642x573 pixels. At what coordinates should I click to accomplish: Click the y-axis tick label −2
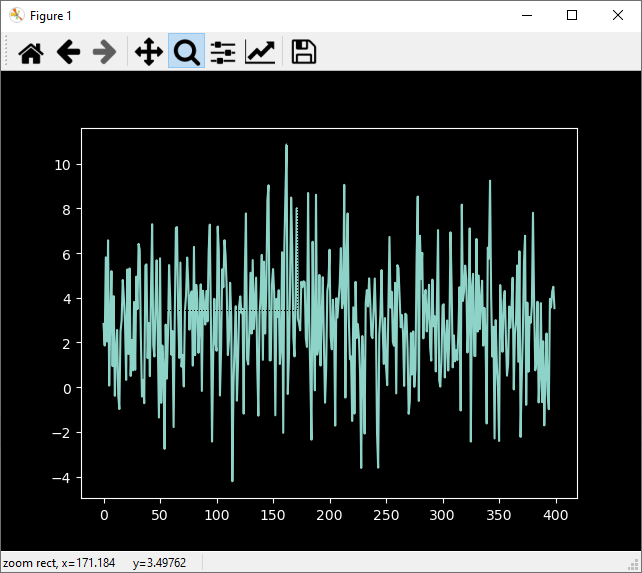click(61, 433)
